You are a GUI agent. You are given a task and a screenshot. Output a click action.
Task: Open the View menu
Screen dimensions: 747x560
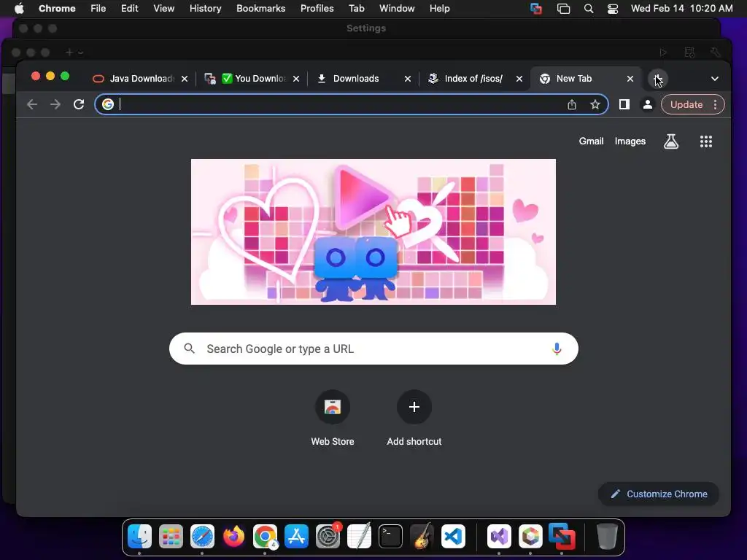point(163,8)
